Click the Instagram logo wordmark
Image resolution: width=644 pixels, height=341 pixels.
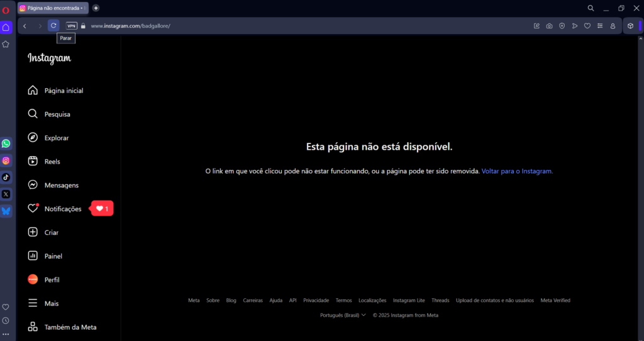coord(49,58)
